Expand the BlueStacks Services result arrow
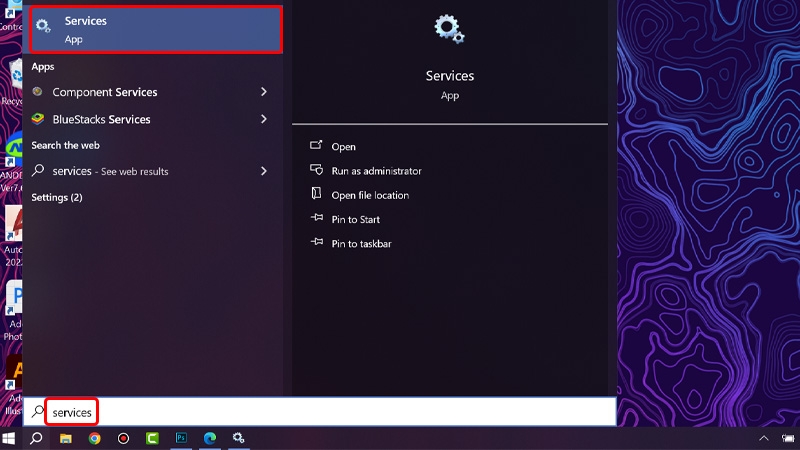Viewport: 800px width, 450px height. pos(264,119)
